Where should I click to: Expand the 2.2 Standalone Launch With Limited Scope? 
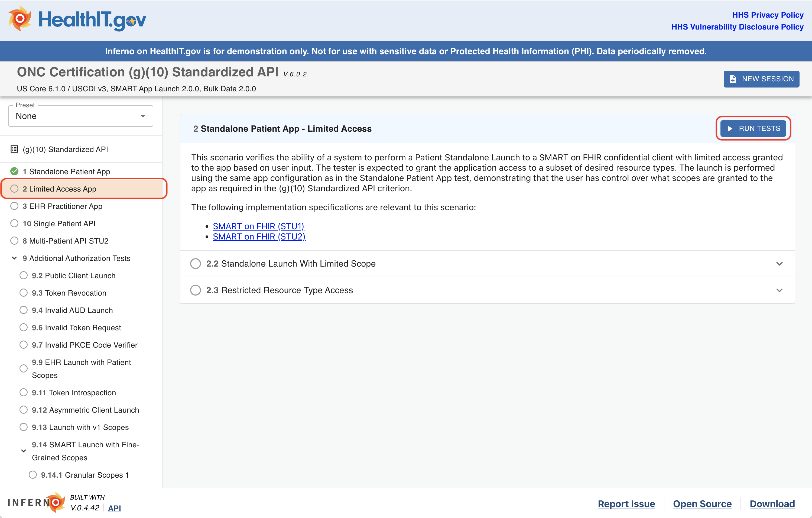(780, 263)
